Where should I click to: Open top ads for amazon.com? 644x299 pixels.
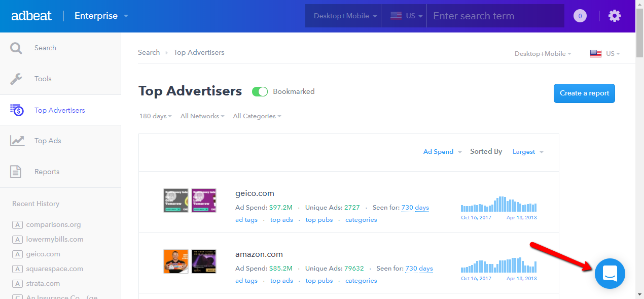pyautogui.click(x=281, y=281)
